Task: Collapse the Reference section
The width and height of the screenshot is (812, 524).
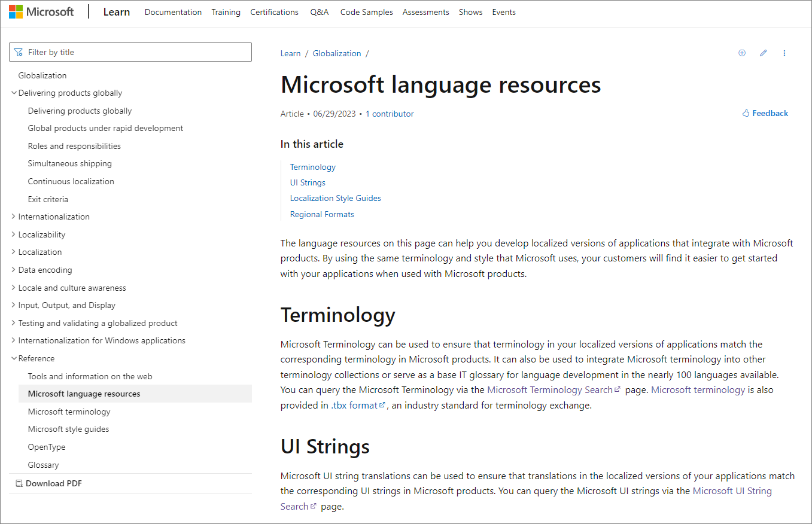Action: [x=14, y=358]
